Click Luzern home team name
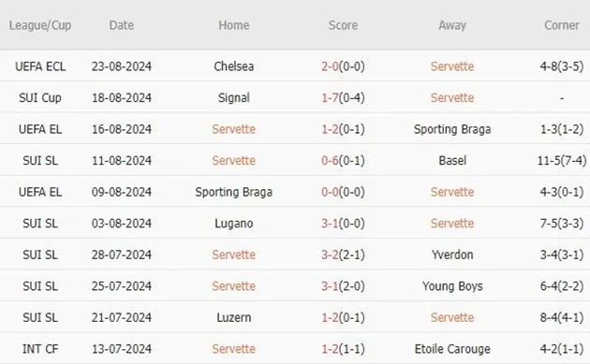590x364 pixels. point(234,317)
